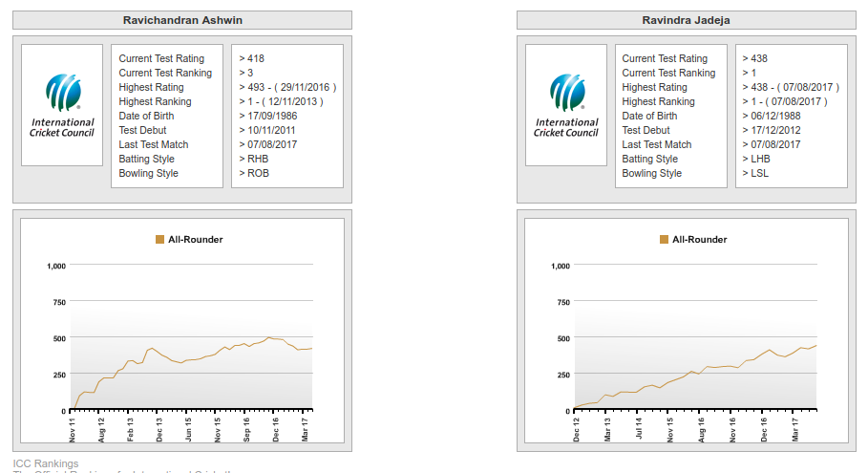Click the 500 y-axis label in Jadeja's chart
The height and width of the screenshot is (473, 868).
point(563,338)
